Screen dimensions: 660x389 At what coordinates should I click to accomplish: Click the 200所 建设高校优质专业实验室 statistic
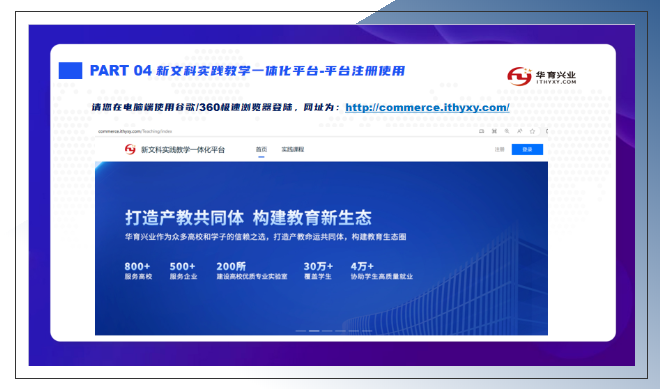(252, 271)
